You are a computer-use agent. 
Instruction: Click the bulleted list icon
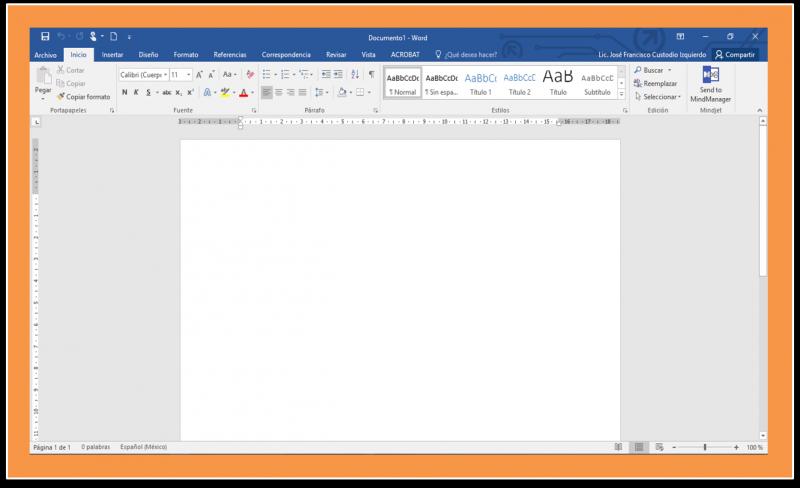tap(267, 74)
